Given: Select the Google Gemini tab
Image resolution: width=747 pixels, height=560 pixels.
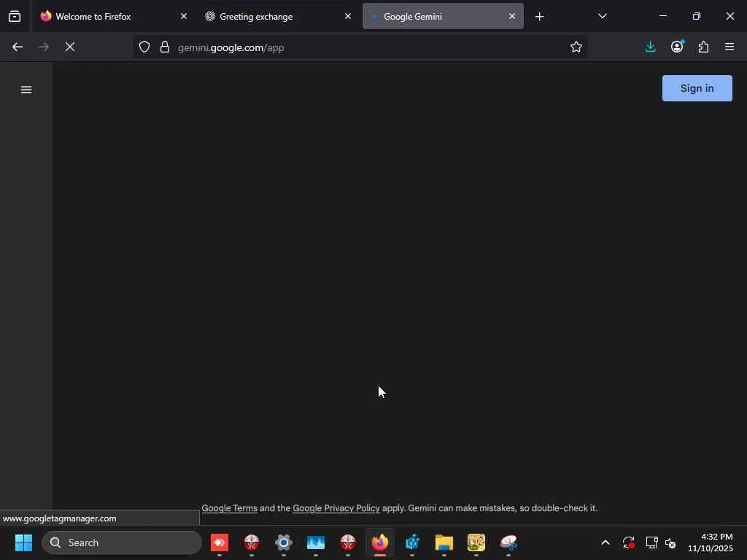Looking at the screenshot, I should [443, 16].
